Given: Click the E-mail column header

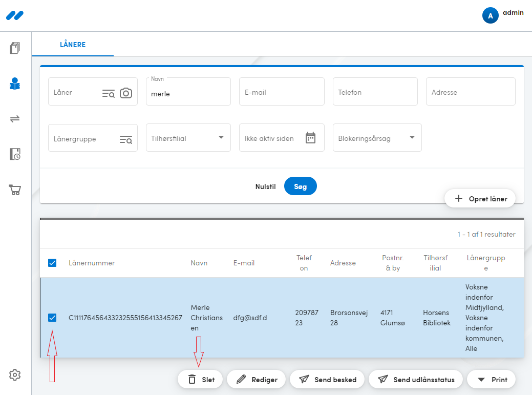Looking at the screenshot, I should [244, 263].
